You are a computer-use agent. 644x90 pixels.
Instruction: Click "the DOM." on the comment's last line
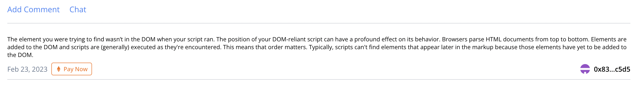click(x=20, y=55)
